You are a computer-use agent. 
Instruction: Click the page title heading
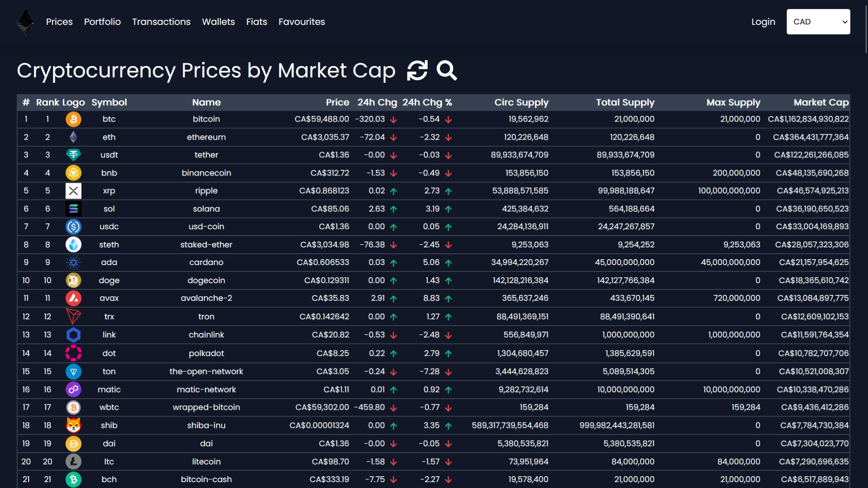pyautogui.click(x=206, y=71)
